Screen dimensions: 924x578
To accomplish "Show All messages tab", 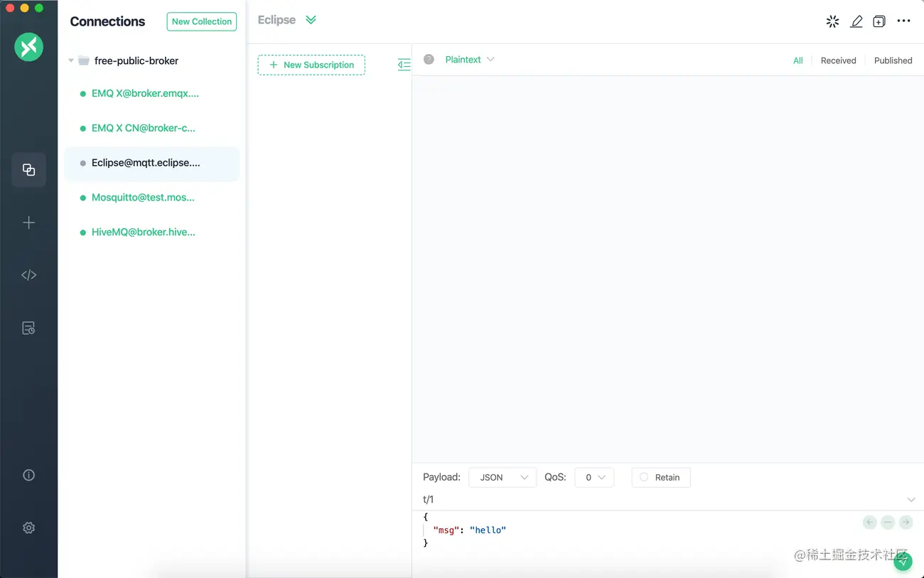I will 797,60.
